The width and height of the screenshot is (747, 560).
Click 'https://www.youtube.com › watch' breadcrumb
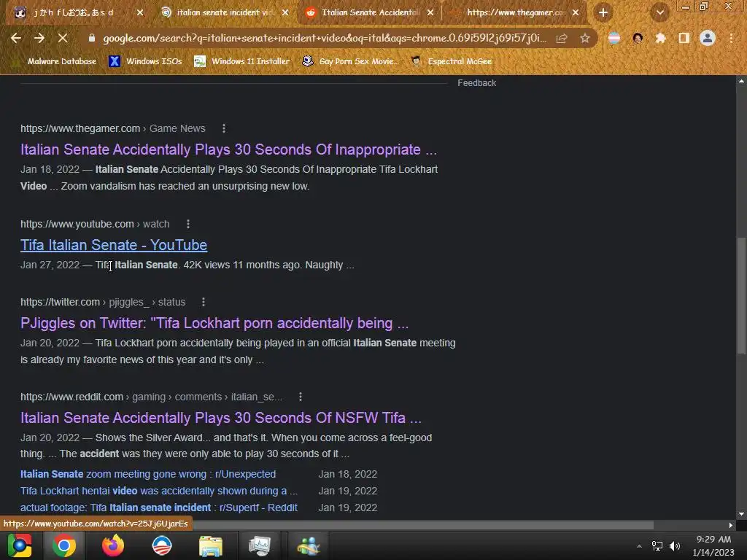pos(95,224)
